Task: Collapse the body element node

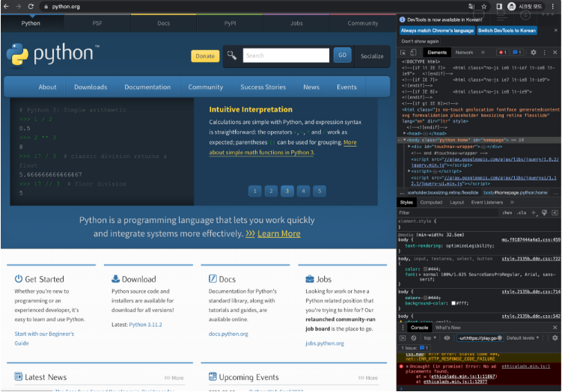Action: pyautogui.click(x=404, y=140)
